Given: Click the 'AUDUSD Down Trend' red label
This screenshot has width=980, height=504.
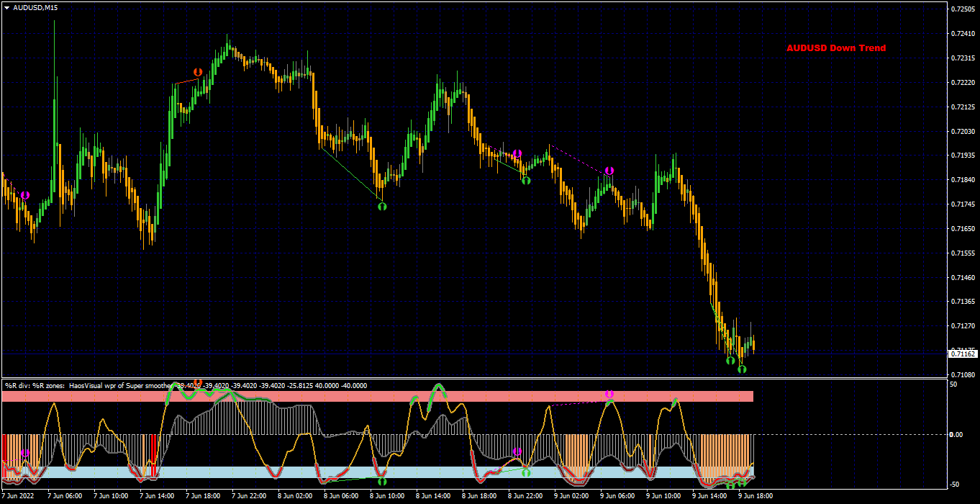Looking at the screenshot, I should click(x=836, y=48).
